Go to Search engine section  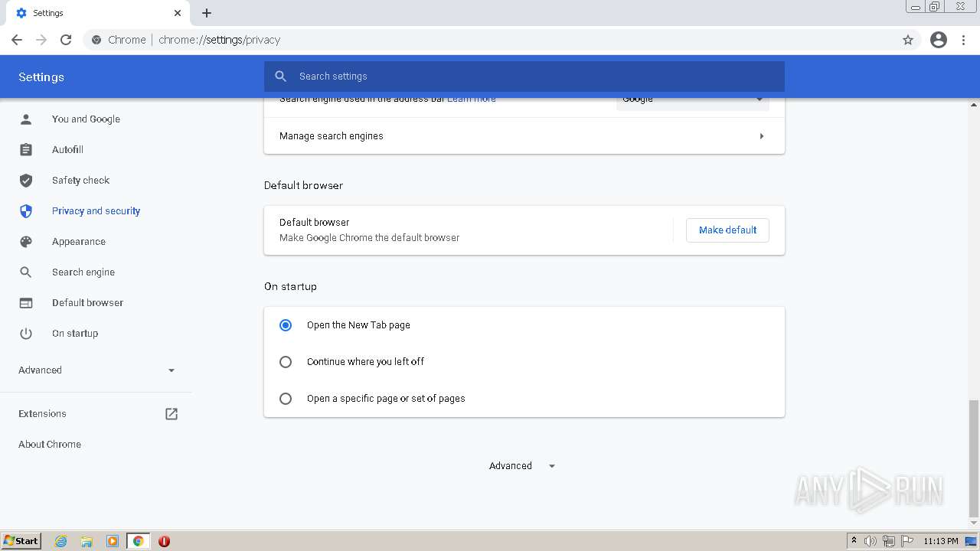point(83,272)
